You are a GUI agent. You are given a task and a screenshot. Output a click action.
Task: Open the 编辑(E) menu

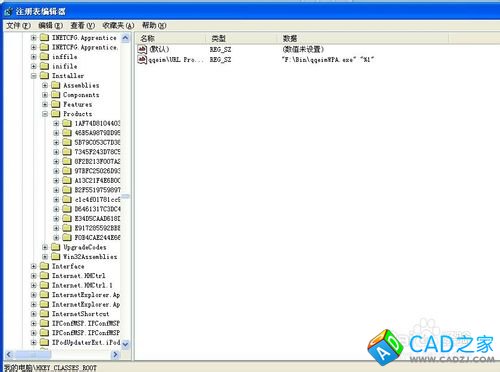coord(50,25)
